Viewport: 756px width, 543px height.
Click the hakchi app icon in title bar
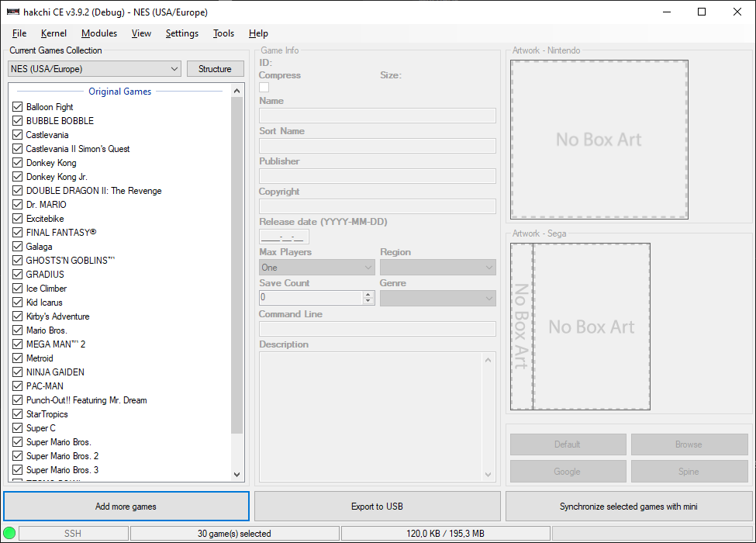pyautogui.click(x=13, y=12)
